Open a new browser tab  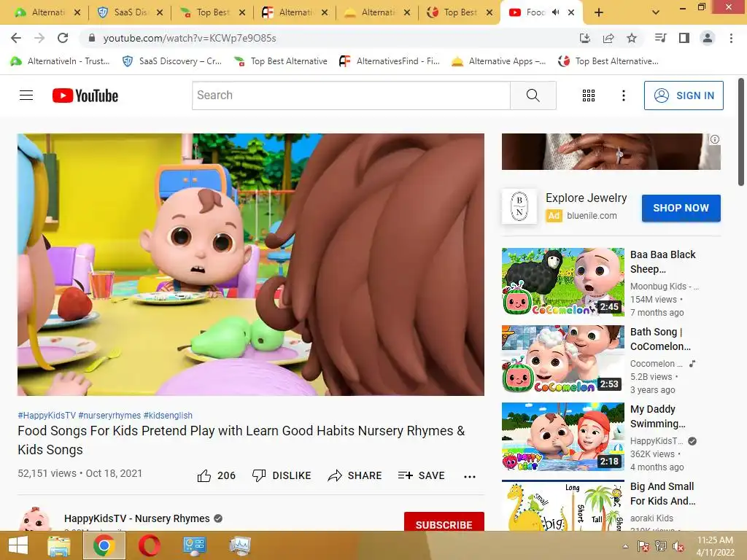pyautogui.click(x=599, y=13)
